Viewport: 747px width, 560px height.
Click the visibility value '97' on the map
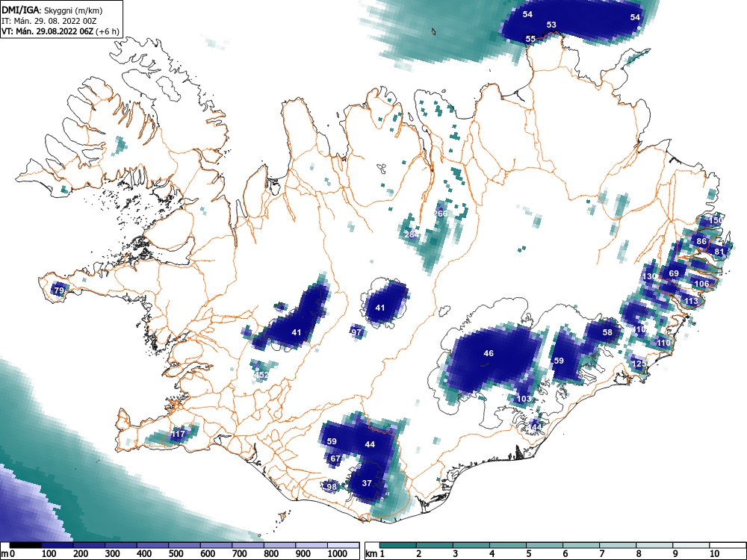356,332
